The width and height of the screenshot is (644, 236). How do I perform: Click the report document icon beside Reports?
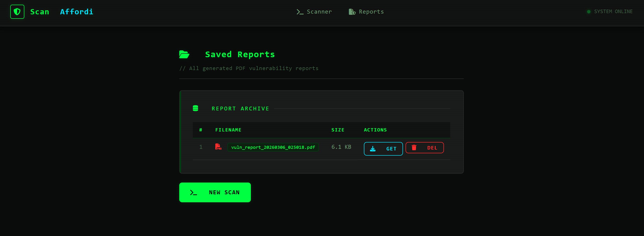351,11
